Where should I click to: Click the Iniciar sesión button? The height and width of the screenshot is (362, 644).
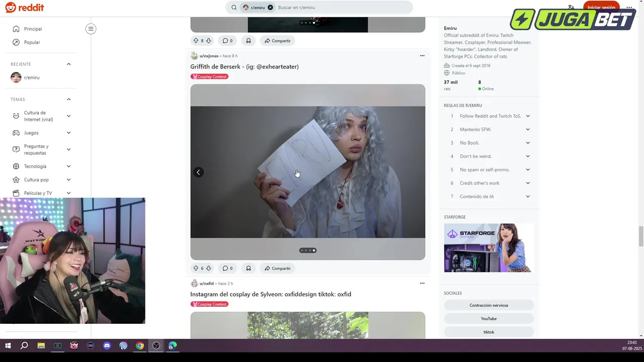[601, 8]
